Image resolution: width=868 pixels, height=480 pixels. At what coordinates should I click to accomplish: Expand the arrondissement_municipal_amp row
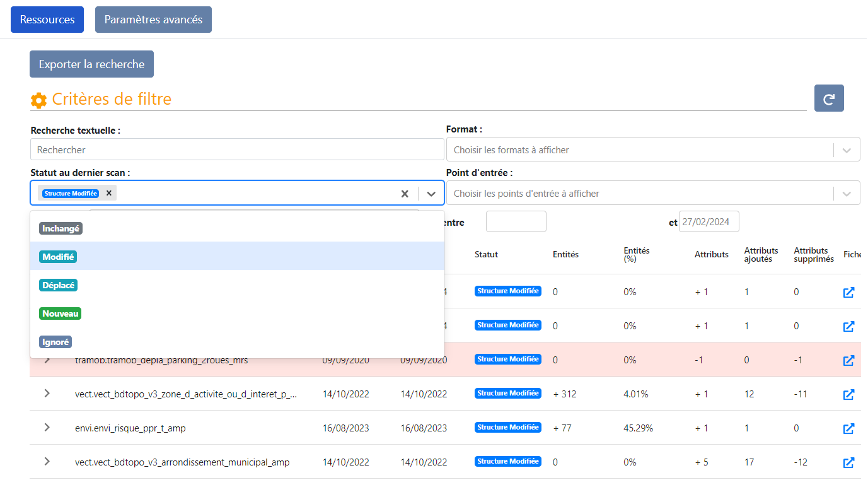pos(47,461)
